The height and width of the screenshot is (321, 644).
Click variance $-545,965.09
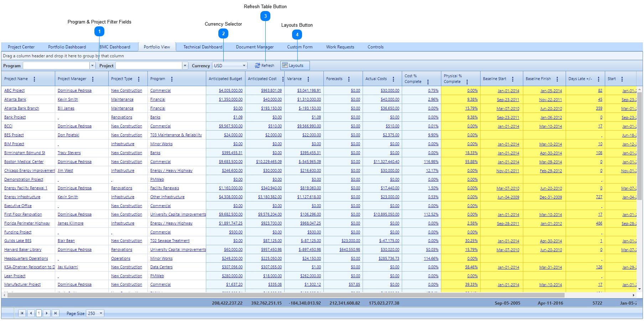(x=310, y=162)
